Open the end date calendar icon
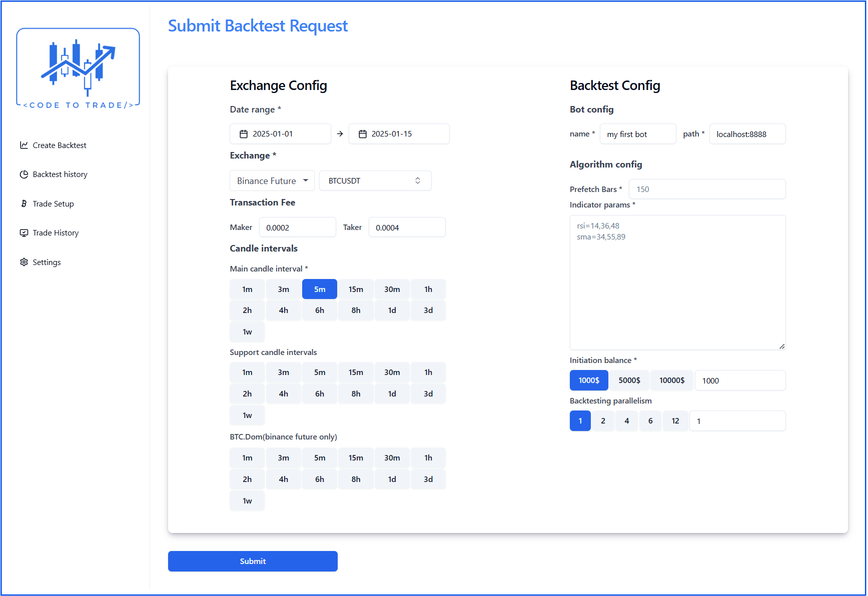The width and height of the screenshot is (868, 596). pos(363,134)
